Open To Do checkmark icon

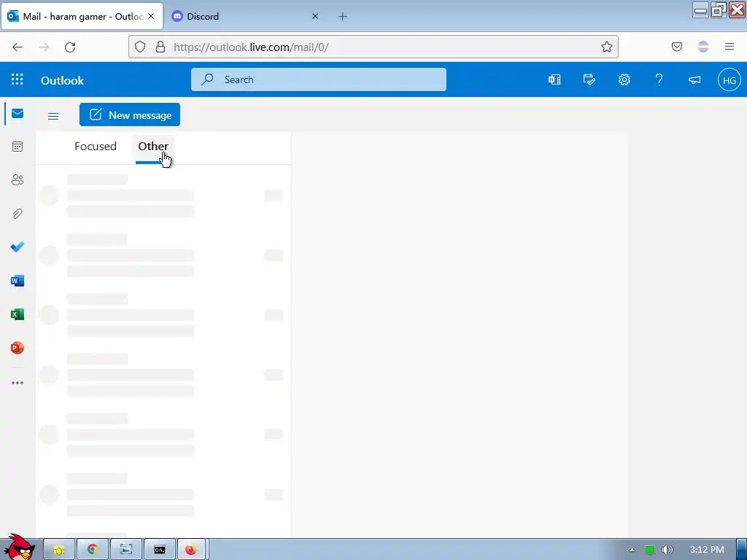[18, 246]
